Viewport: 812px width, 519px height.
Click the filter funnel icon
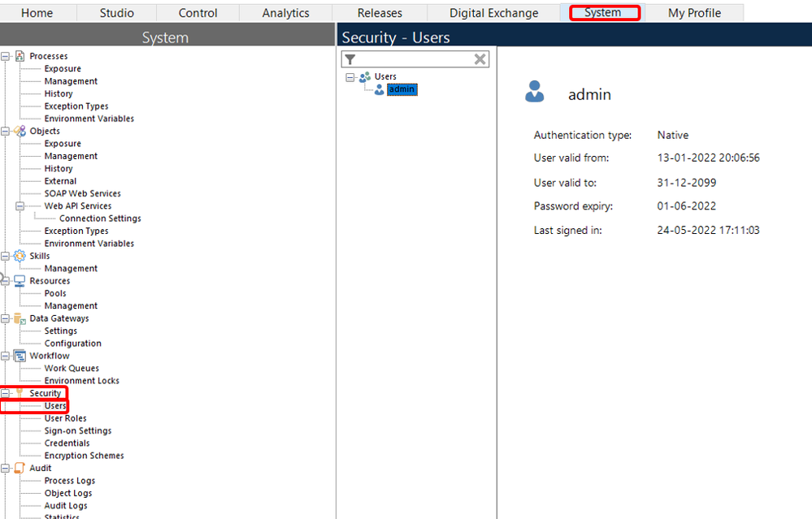click(350, 59)
